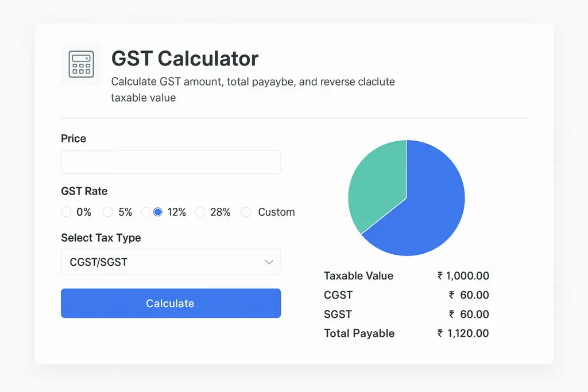
Task: Click the chevron on the CGST/SGST selector
Action: pos(269,262)
